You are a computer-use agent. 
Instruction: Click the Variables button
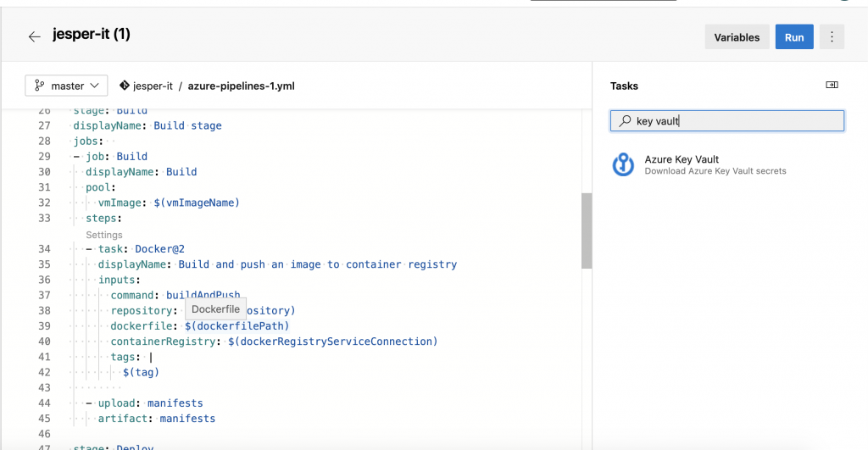tap(737, 37)
